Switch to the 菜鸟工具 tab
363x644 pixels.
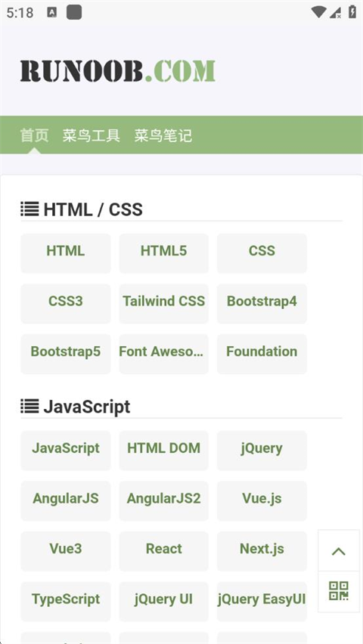[92, 135]
